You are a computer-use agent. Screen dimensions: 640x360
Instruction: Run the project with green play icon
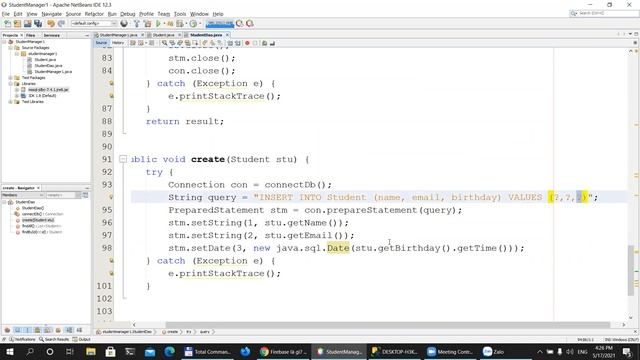click(x=158, y=24)
